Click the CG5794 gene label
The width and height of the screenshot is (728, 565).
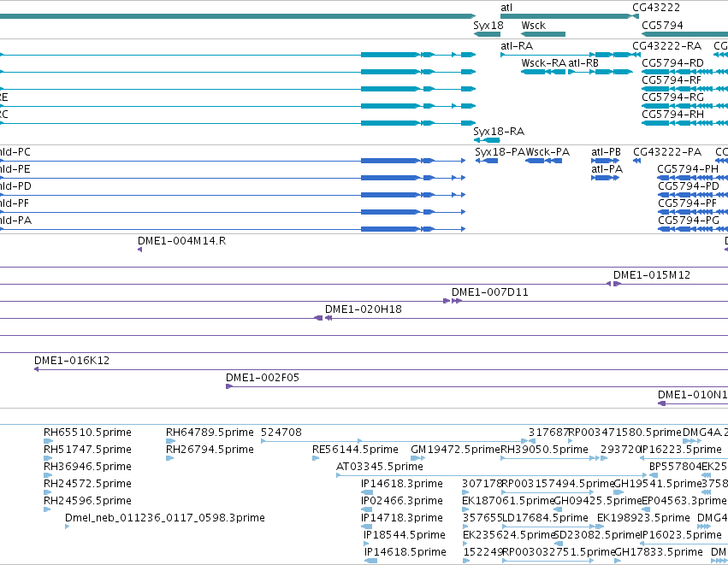[x=662, y=26]
